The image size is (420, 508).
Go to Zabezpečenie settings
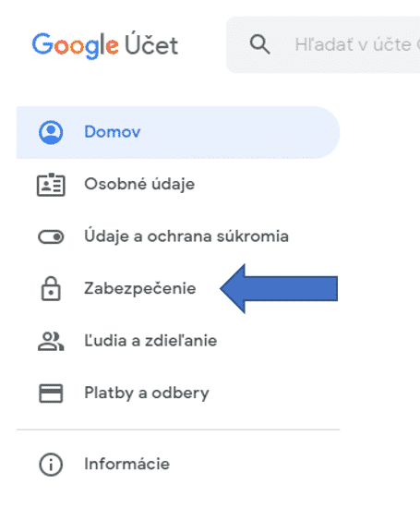coord(140,288)
